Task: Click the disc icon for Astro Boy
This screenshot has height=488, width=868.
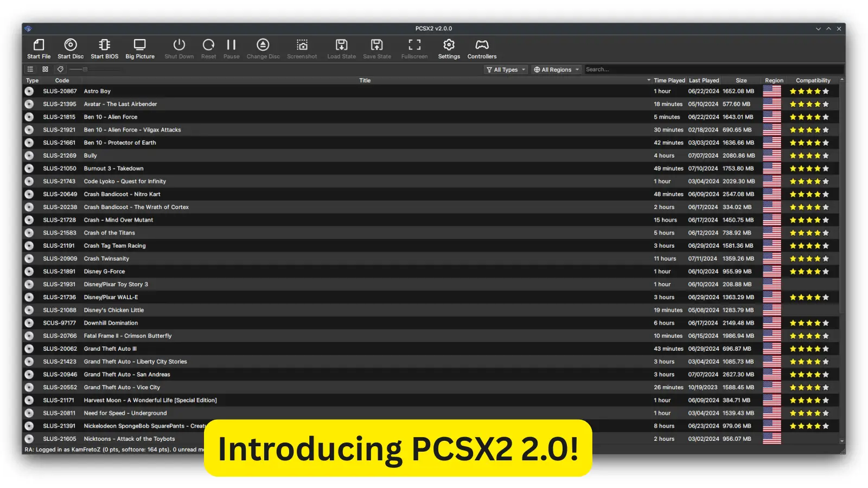Action: coord(29,91)
